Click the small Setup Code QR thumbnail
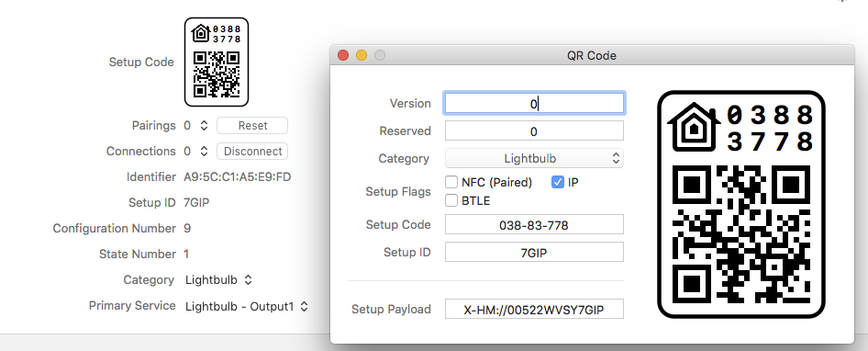The width and height of the screenshot is (868, 351). click(x=216, y=62)
